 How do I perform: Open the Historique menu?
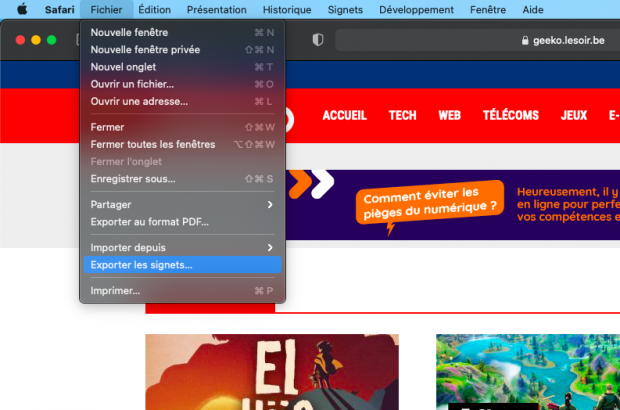(287, 9)
